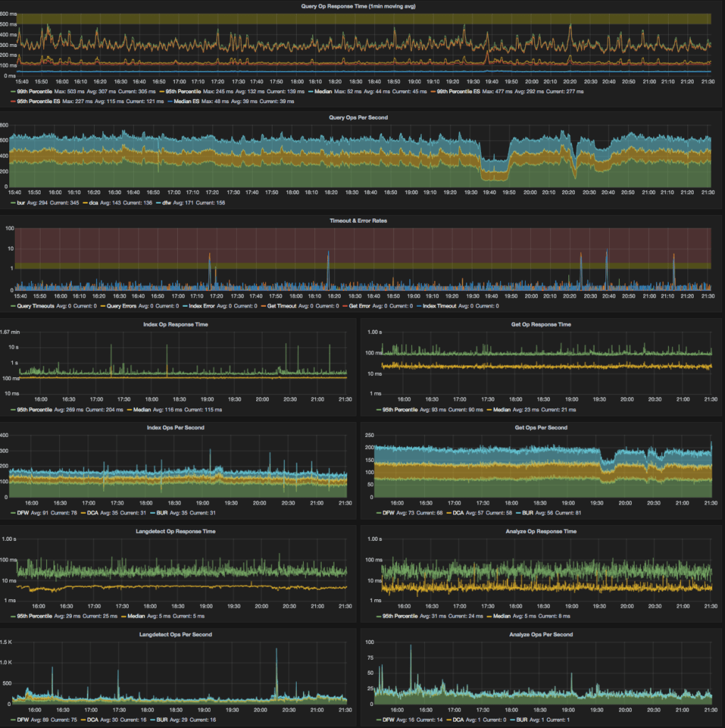Isolate the bur series in Query Ops legend
The image size is (725, 728).
23,203
